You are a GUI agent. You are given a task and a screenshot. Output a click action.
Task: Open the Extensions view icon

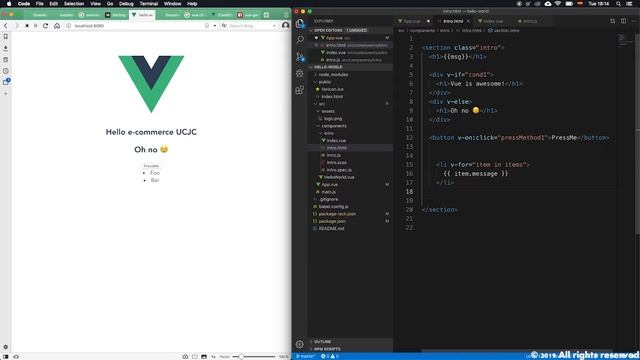(300, 90)
